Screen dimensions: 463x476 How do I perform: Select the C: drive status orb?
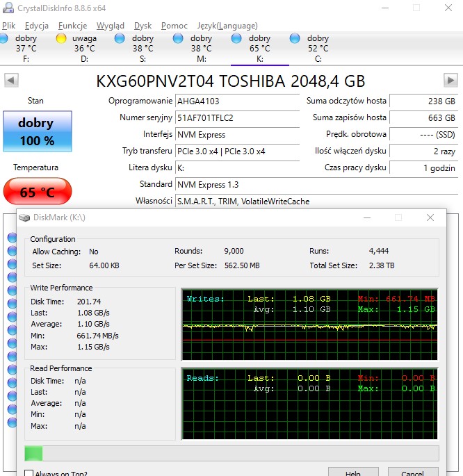(295, 38)
